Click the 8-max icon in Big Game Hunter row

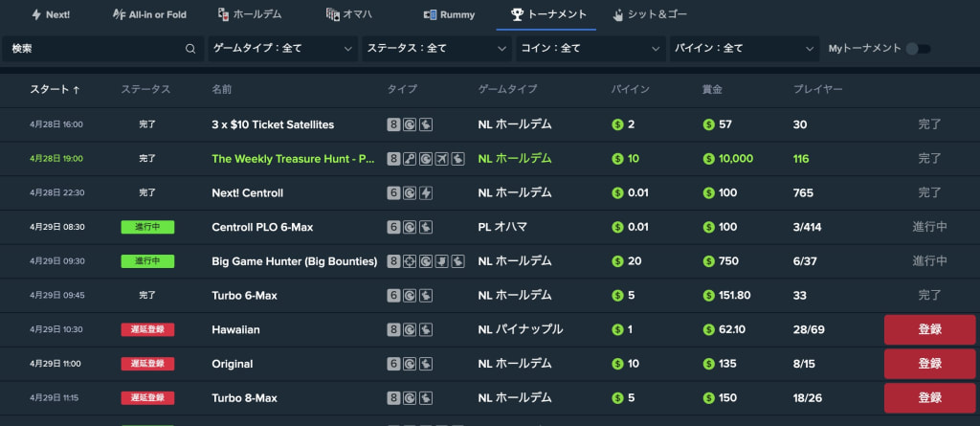click(x=393, y=261)
